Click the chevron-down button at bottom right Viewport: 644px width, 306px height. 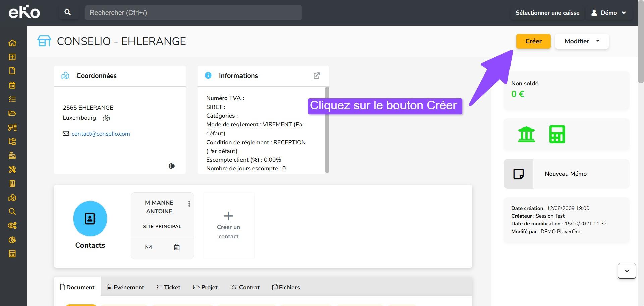coord(627,271)
